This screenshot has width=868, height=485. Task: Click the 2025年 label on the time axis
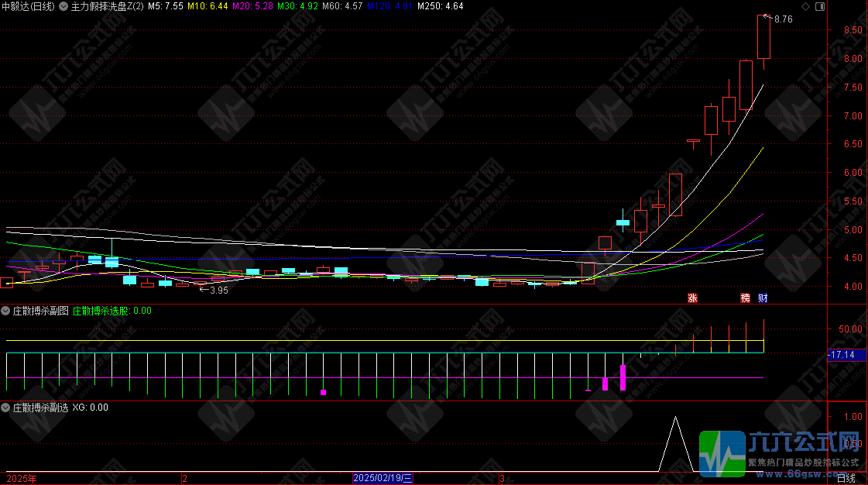(19, 479)
